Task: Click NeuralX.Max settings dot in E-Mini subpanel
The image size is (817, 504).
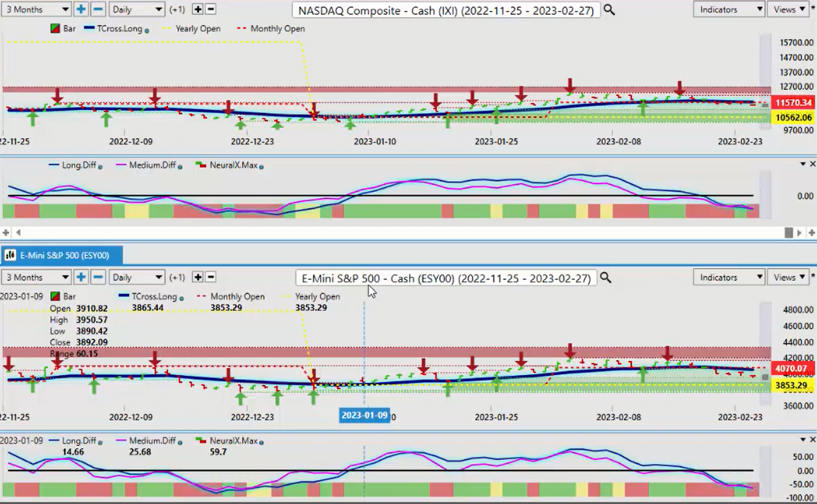Action: click(261, 442)
